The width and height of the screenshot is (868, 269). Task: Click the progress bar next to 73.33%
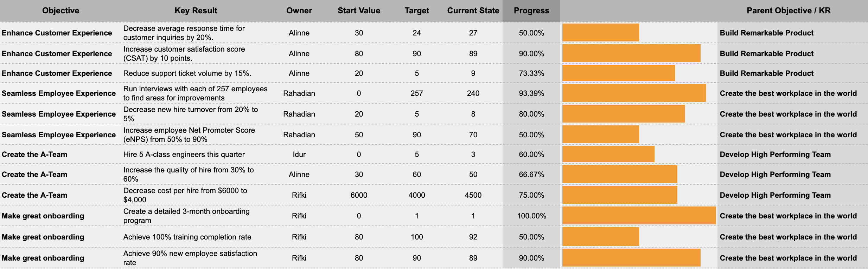pyautogui.click(x=618, y=73)
